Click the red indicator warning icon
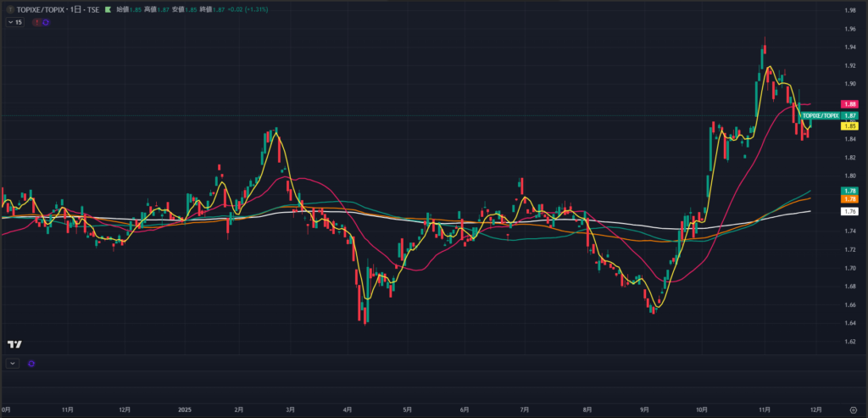868x418 pixels. 36,22
